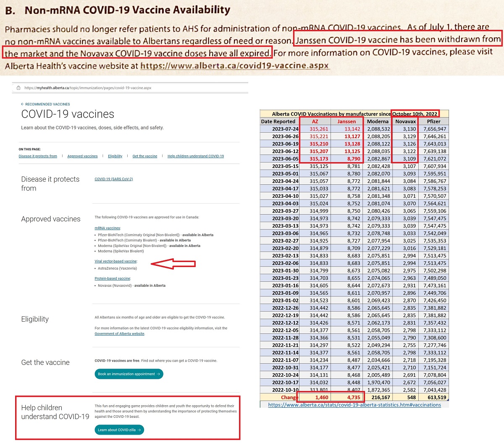Screen dimensions: 504x443
Task: Click 'Learn about COVID-zilla' button
Action: pyautogui.click(x=119, y=430)
